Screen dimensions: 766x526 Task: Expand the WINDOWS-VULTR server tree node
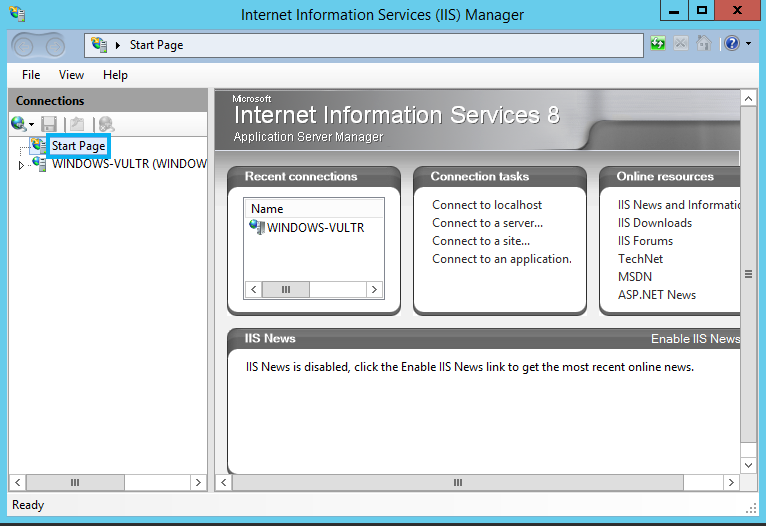click(x=21, y=166)
